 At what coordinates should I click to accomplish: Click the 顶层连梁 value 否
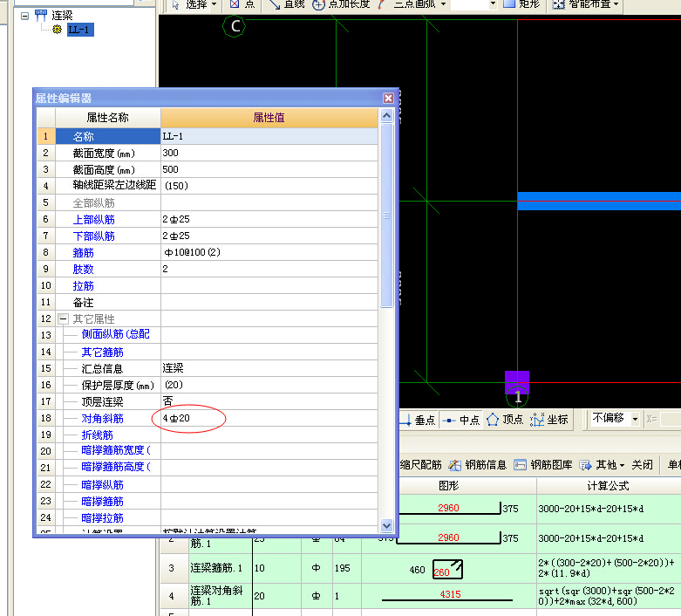click(x=167, y=400)
